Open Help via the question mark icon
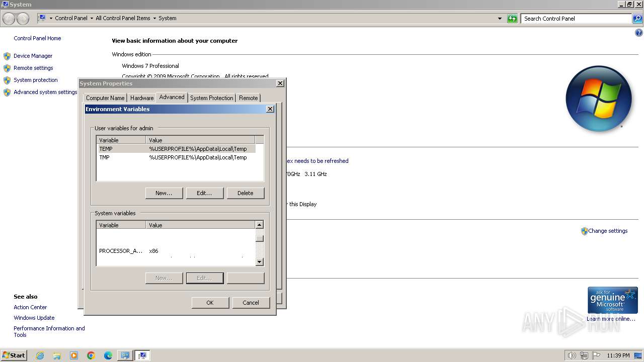Viewport: 644px width, 362px height. coord(639,33)
